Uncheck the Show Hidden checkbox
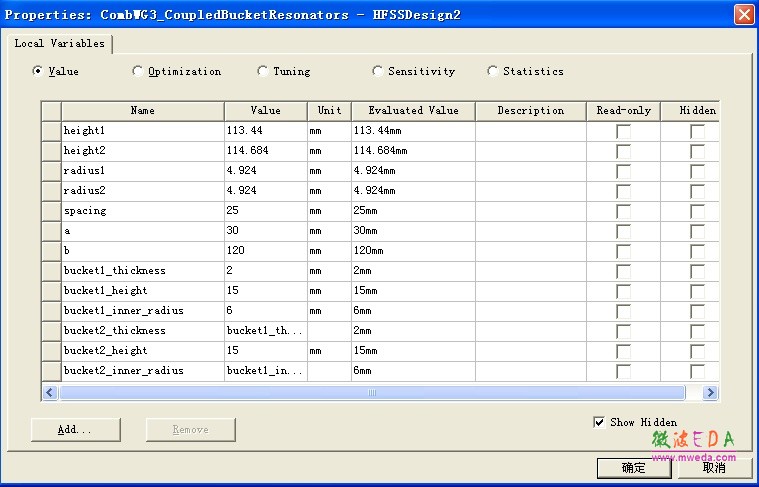The image size is (759, 487). tap(599, 422)
